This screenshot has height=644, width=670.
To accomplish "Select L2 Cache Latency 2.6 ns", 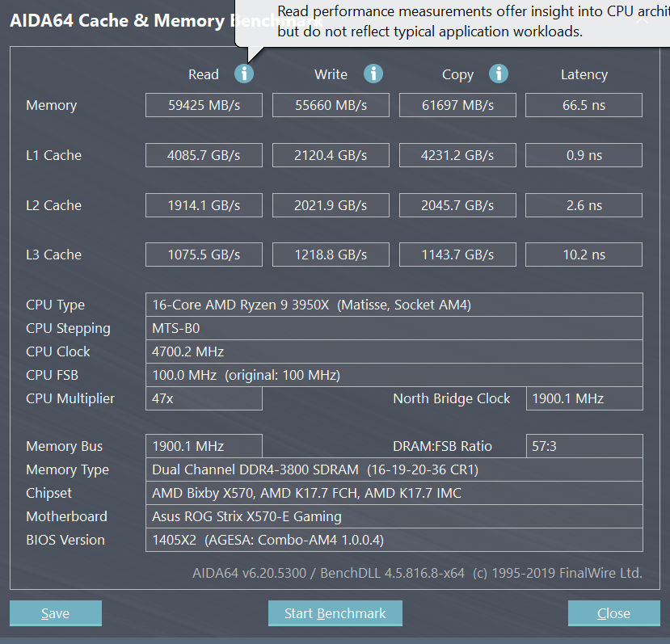I will tap(584, 205).
